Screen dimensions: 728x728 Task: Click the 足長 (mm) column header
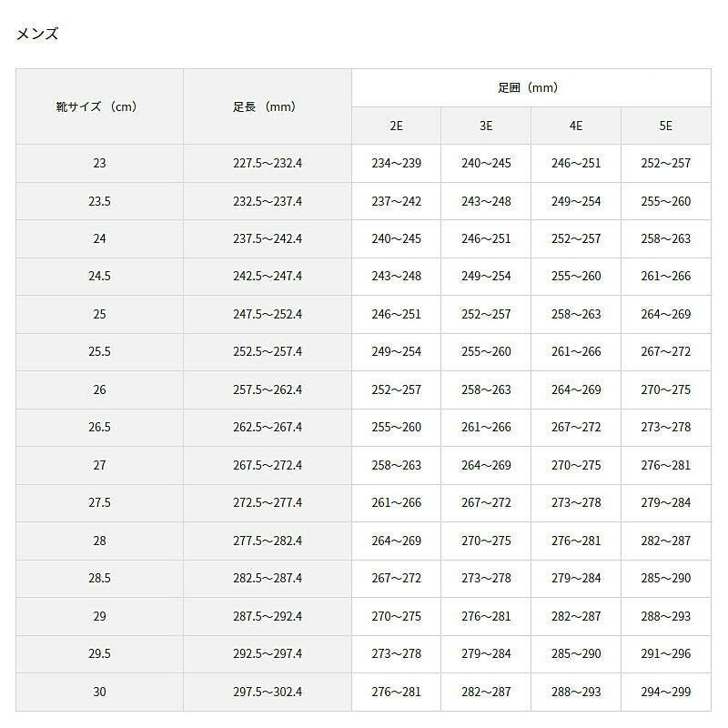pyautogui.click(x=267, y=106)
